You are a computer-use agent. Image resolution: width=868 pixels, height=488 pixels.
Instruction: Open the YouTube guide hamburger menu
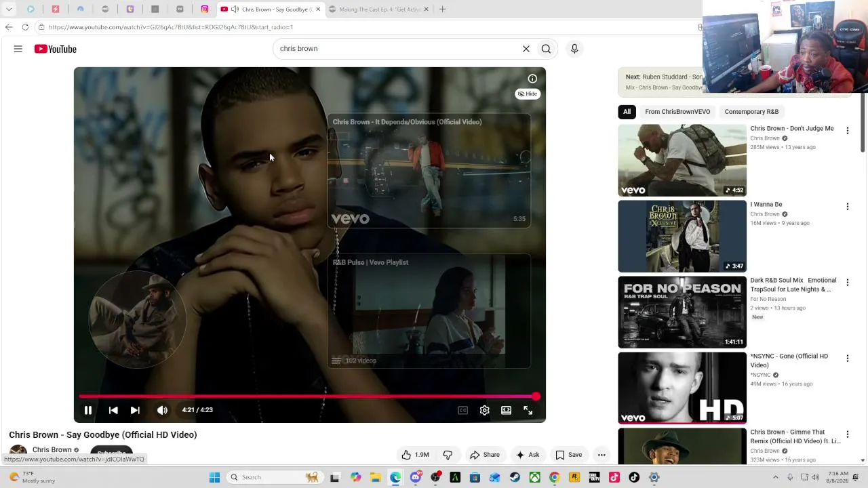[18, 49]
